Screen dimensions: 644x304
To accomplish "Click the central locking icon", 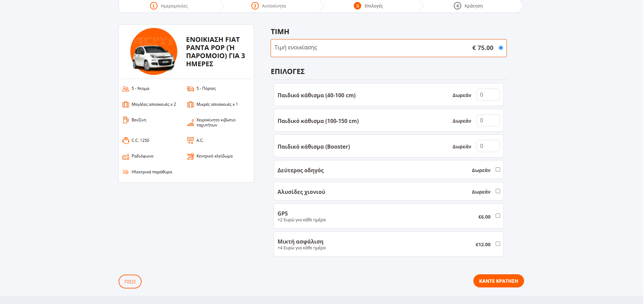I will pyautogui.click(x=191, y=156).
